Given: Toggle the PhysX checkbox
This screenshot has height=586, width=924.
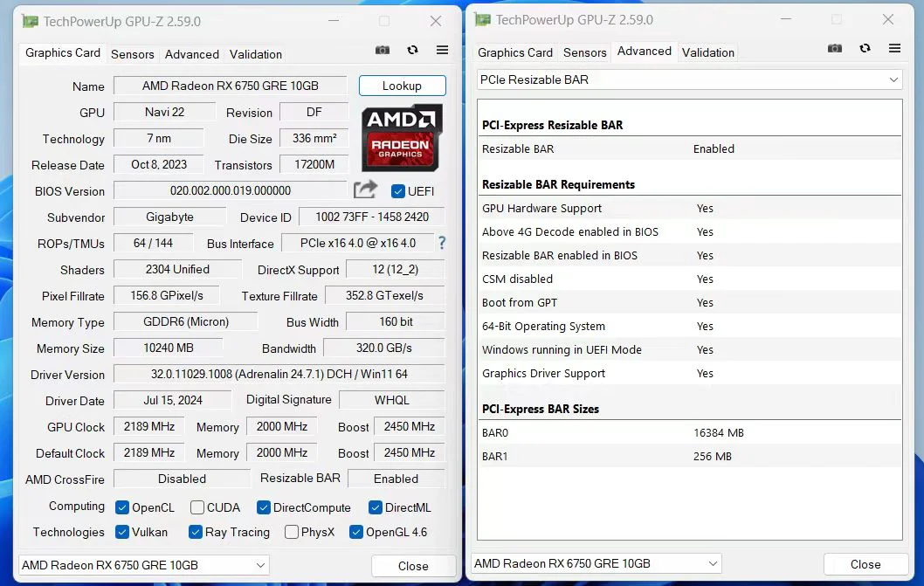Looking at the screenshot, I should pos(292,532).
